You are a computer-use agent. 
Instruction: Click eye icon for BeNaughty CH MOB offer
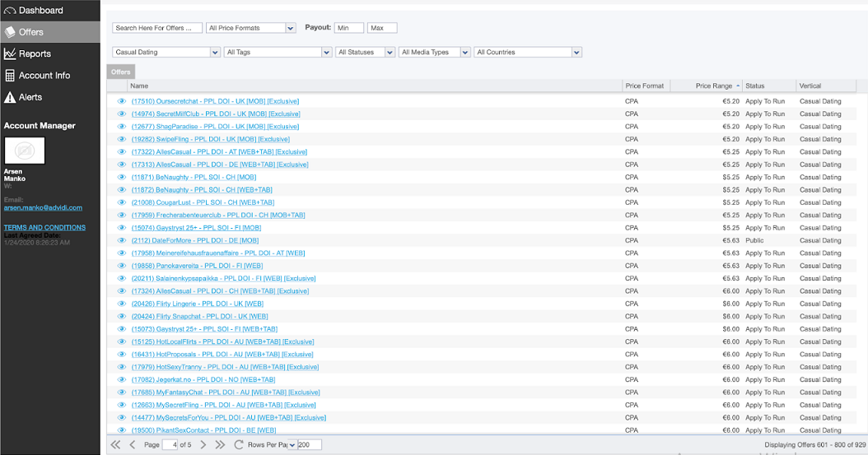click(x=121, y=177)
